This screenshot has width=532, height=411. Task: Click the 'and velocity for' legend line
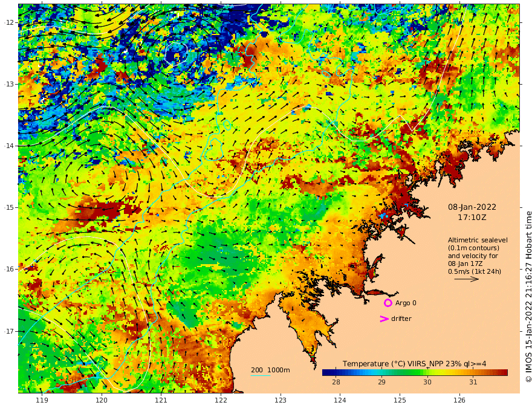click(x=473, y=256)
